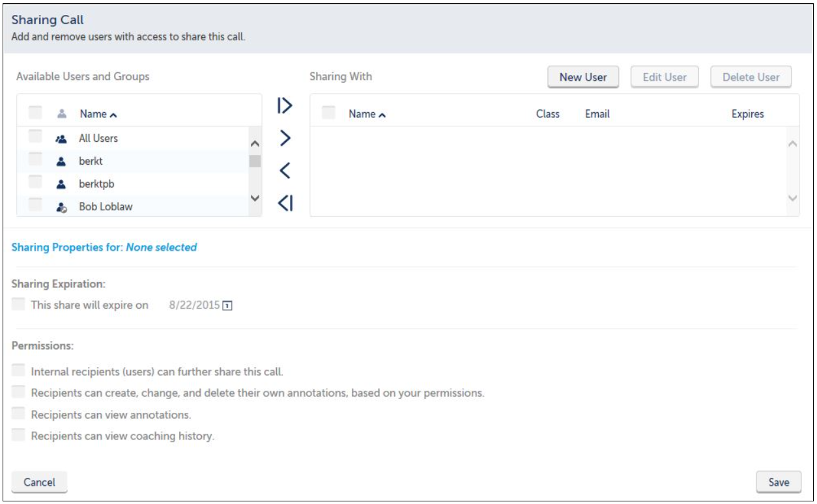Click the add selected user arrow icon
817x504 pixels.
point(285,138)
